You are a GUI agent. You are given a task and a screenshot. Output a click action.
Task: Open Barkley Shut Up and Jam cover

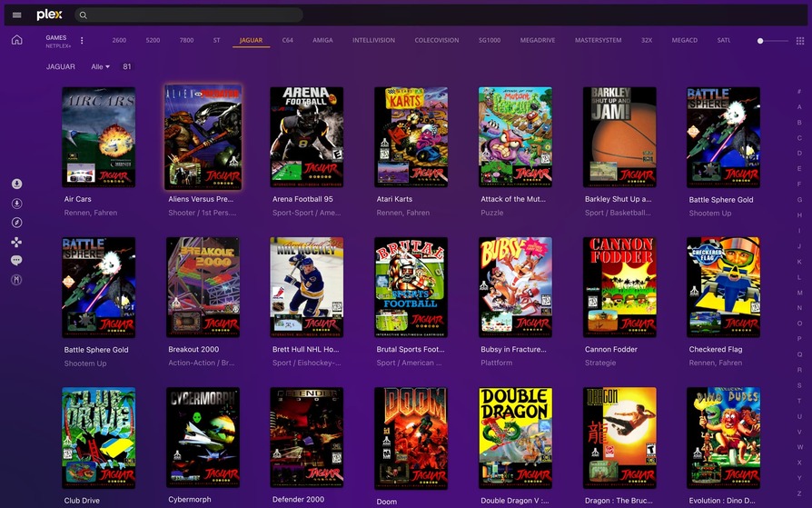point(619,137)
